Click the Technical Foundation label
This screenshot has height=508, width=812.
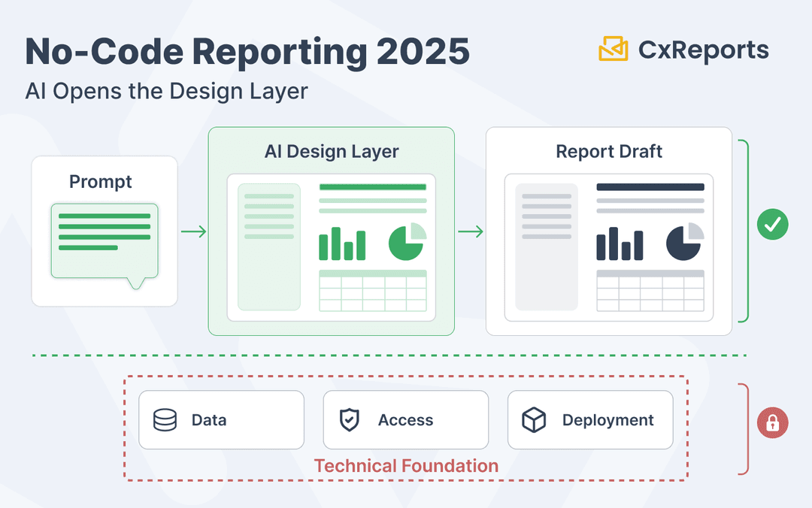click(x=406, y=465)
